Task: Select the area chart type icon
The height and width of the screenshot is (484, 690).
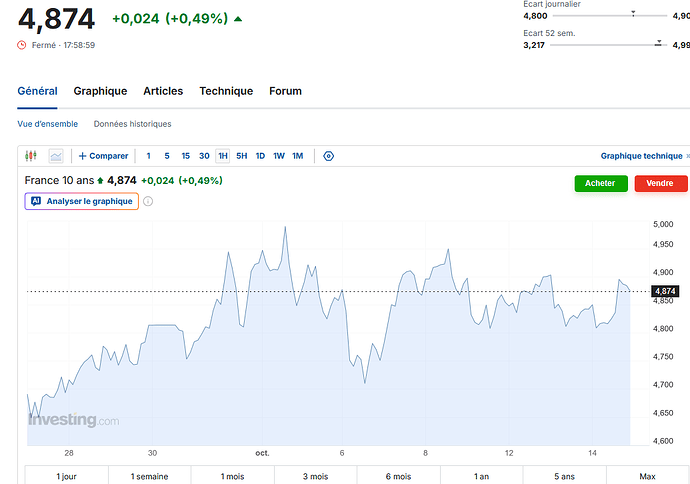Action: pos(56,156)
